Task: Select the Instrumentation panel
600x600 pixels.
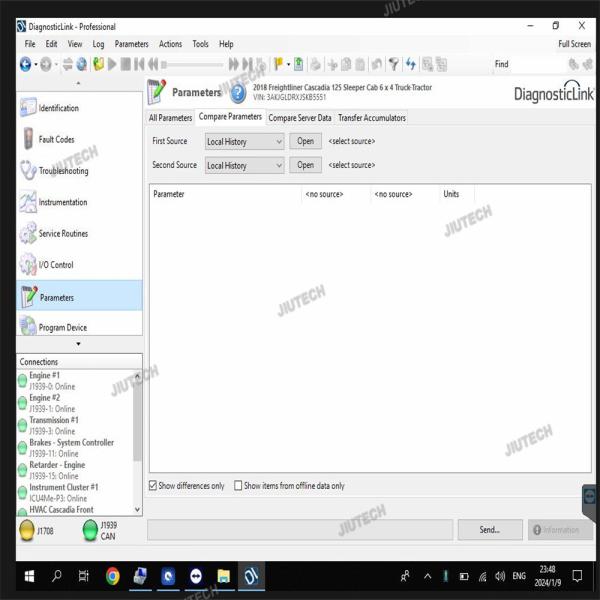Action: pyautogui.click(x=62, y=202)
